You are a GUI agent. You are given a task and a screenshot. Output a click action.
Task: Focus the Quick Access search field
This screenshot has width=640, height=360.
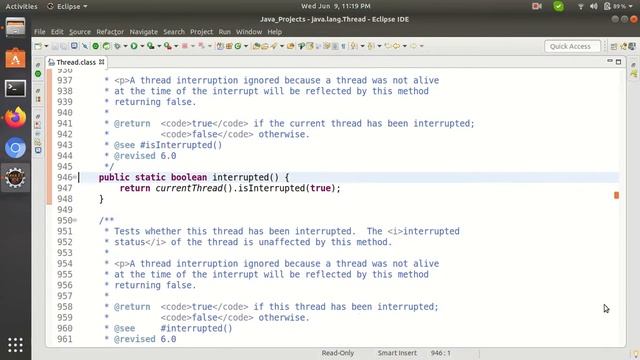coord(572,46)
